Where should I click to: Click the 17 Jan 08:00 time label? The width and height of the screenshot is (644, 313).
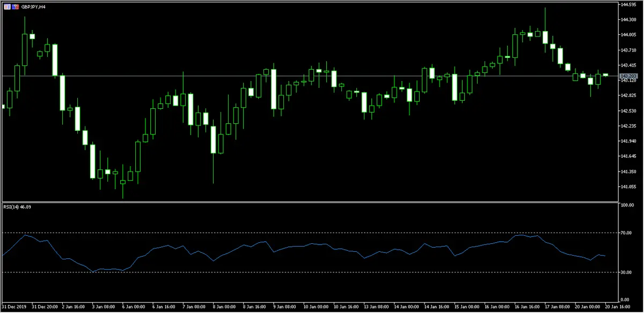(x=558, y=308)
